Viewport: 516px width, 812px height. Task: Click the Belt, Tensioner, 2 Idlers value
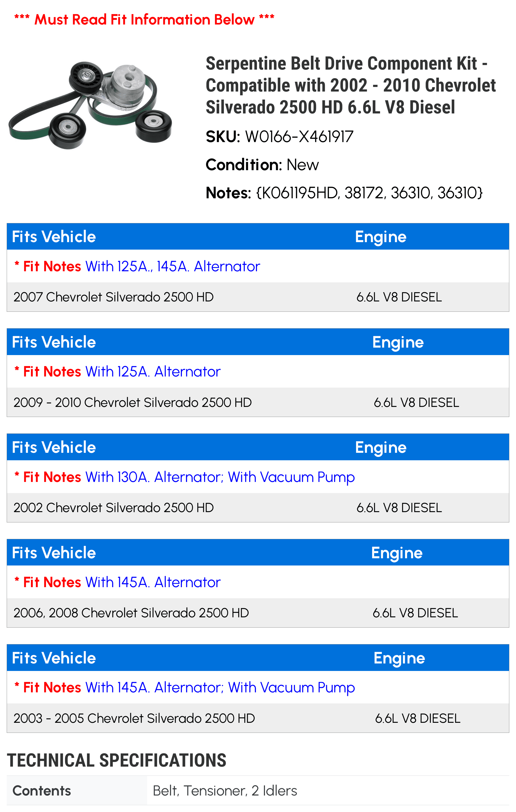(225, 791)
